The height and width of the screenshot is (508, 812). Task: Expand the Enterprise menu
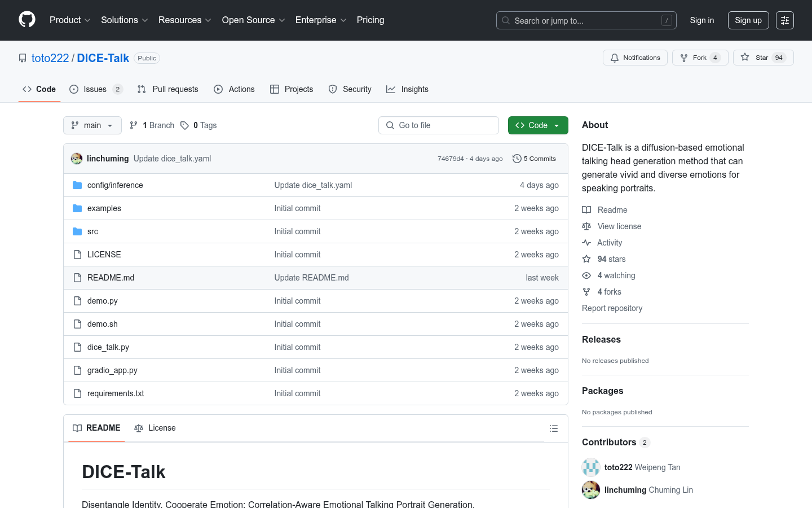coord(321,20)
